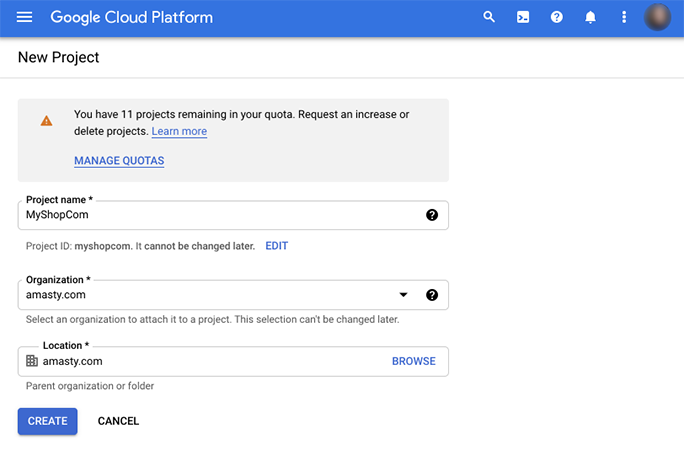Click the building icon in Location field
The width and height of the screenshot is (684, 450).
(32, 361)
